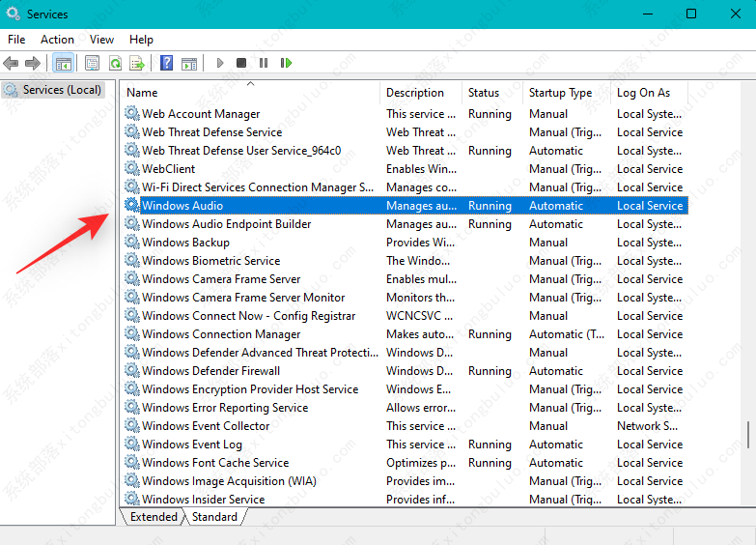Toggle the Show/Hide Action Pane icon

[x=189, y=63]
